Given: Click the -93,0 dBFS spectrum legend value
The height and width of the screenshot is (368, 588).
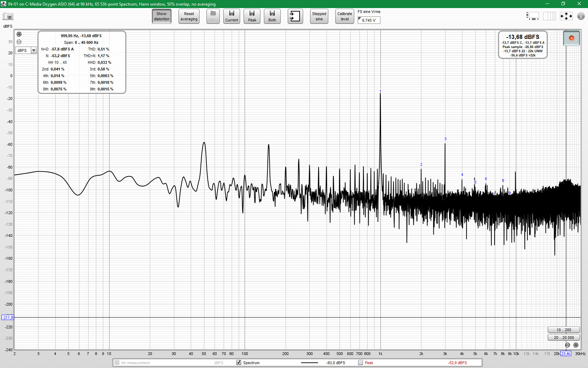Looking at the screenshot, I should coord(336,363).
